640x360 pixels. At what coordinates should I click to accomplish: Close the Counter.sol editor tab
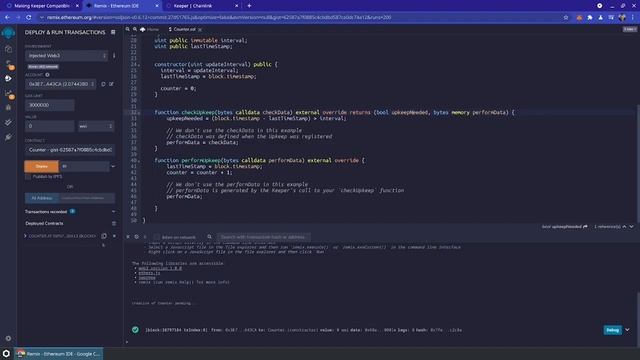point(200,29)
